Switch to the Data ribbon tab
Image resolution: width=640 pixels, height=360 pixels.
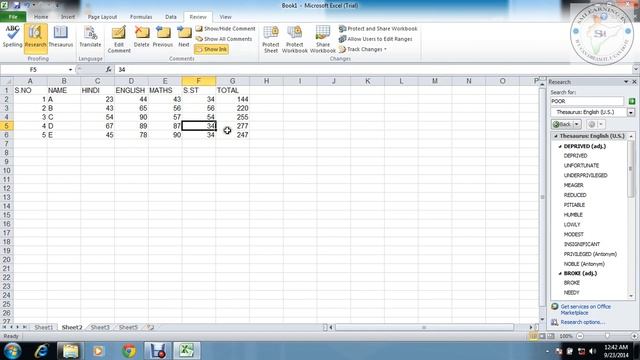click(x=171, y=17)
